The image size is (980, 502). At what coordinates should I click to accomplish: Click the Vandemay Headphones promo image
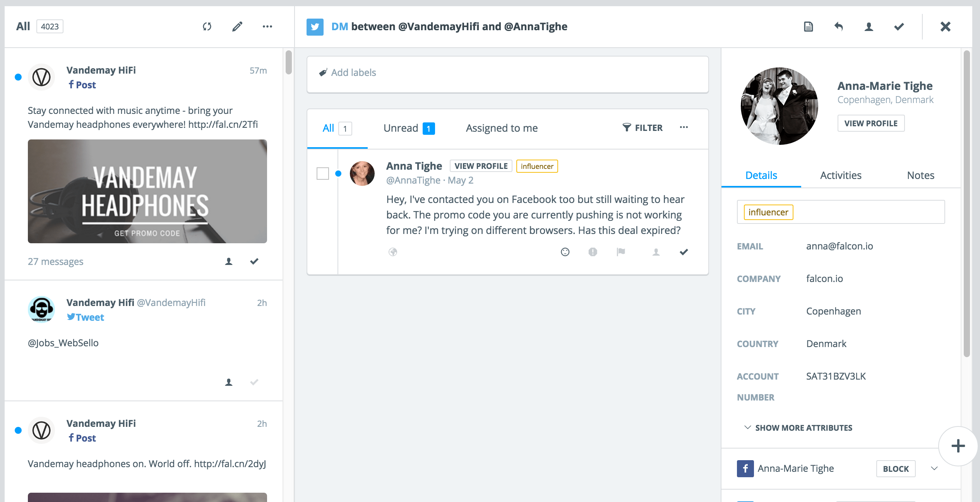147,191
